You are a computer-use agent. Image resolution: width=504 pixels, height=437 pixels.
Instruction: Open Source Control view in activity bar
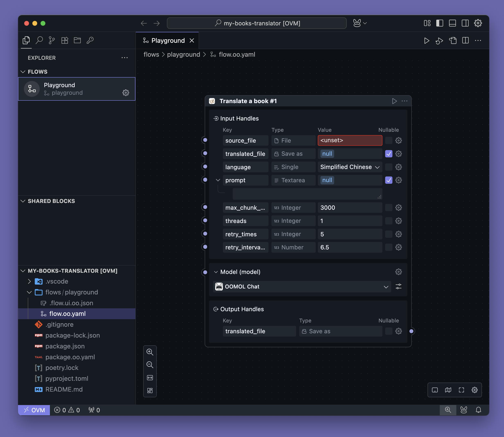(x=52, y=40)
